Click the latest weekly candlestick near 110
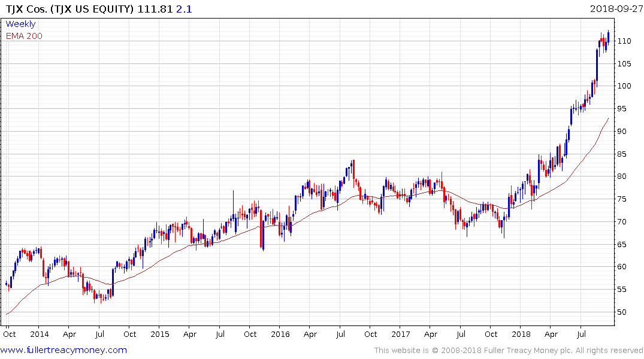The image size is (644, 359). point(608,37)
